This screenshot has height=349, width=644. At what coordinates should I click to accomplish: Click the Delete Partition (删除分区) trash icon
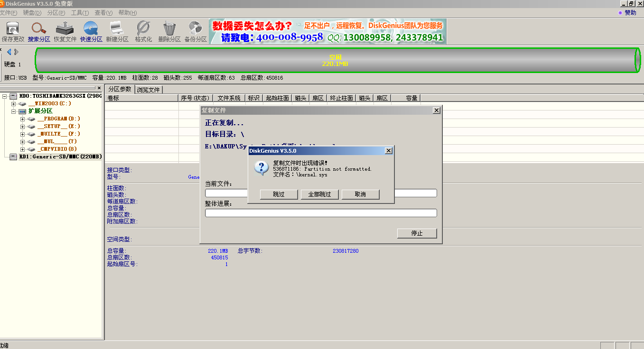(169, 31)
